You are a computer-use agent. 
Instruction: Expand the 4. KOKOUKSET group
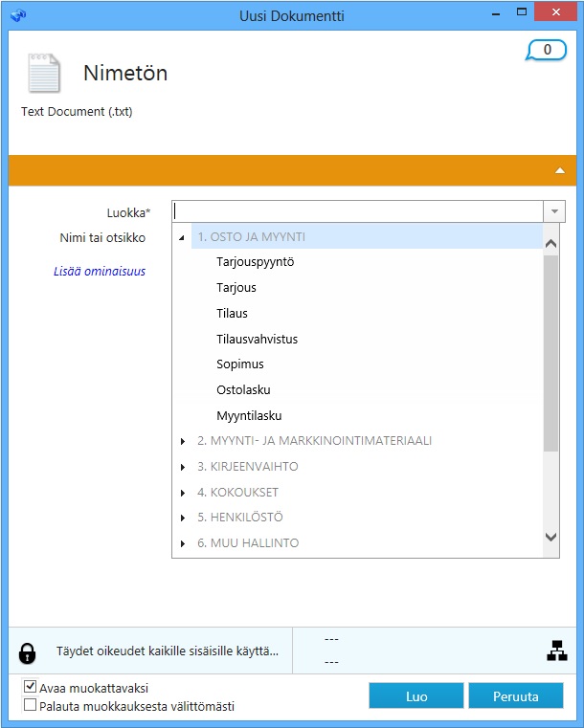[183, 493]
